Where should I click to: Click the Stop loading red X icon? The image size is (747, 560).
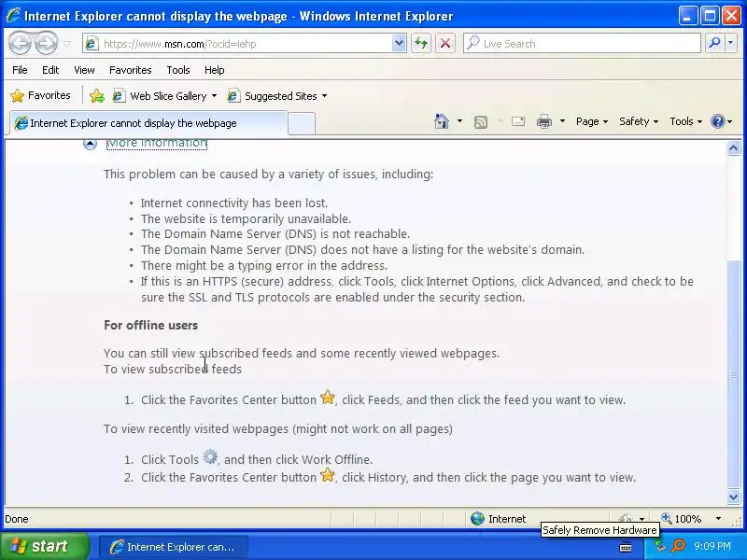(x=445, y=44)
